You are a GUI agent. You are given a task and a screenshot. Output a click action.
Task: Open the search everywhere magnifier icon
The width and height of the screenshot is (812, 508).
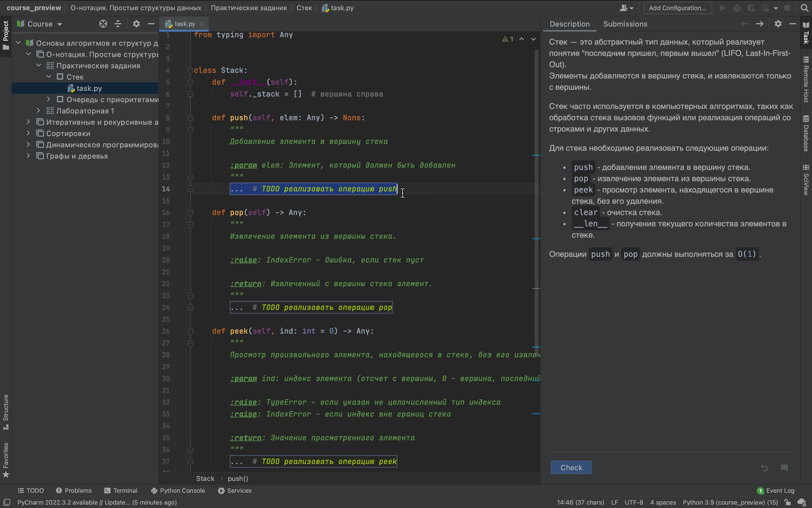(804, 8)
